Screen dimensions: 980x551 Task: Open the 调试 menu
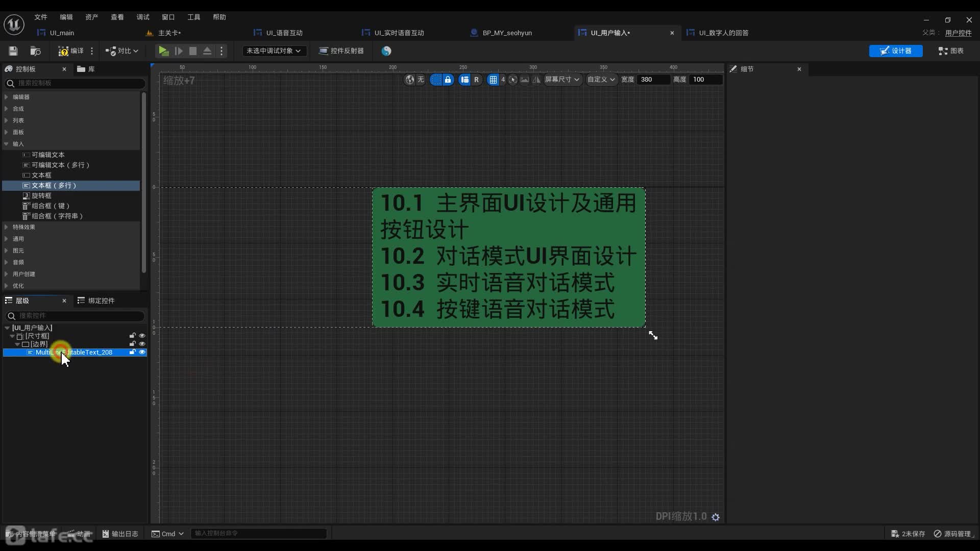coord(143,17)
